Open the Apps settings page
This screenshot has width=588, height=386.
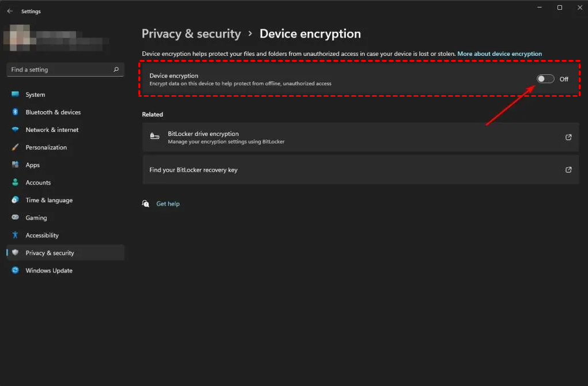pyautogui.click(x=33, y=165)
